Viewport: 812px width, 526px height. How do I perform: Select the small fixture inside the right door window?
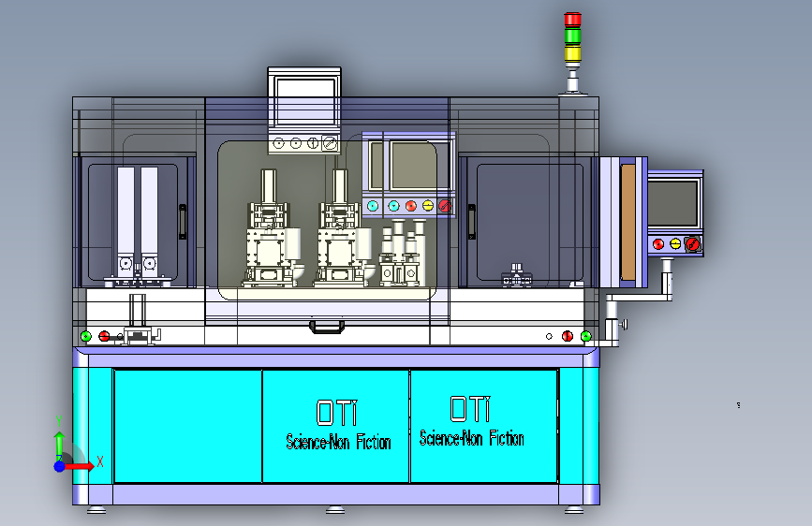tap(517, 276)
